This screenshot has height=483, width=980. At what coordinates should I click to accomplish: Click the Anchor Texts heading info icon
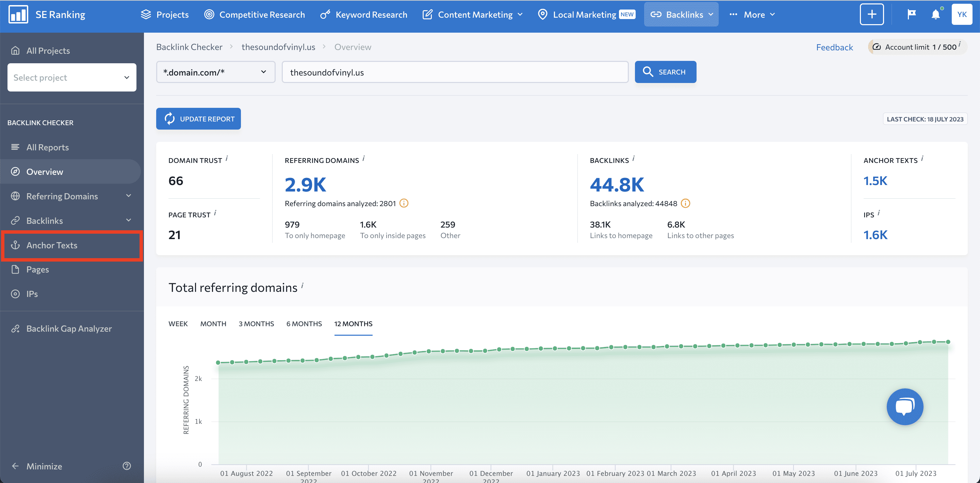click(x=922, y=158)
